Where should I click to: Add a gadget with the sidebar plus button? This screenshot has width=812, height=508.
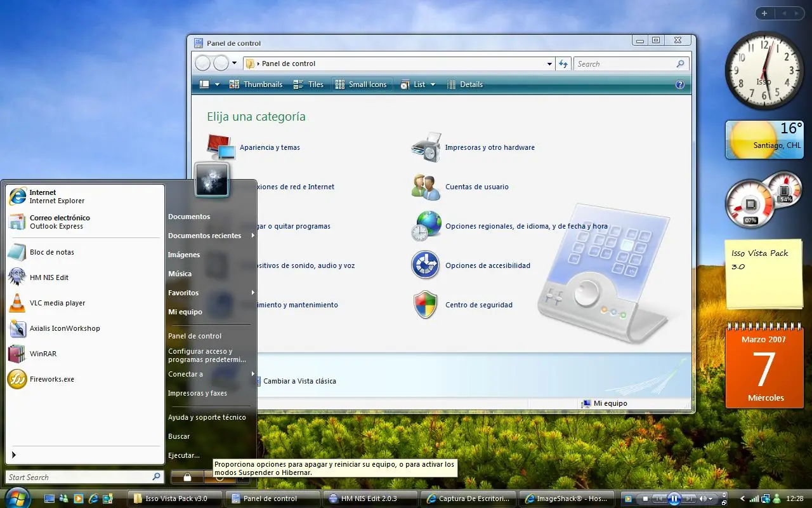[764, 13]
